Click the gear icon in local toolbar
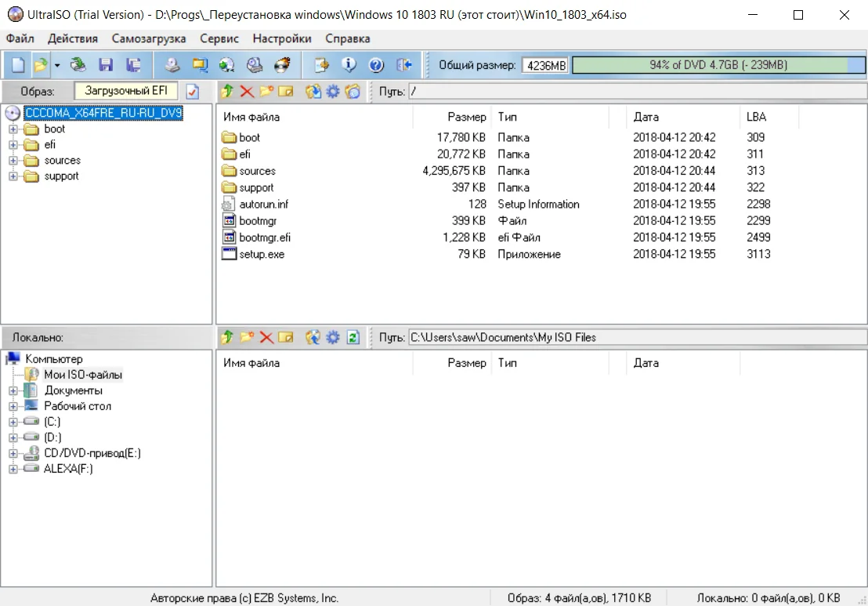Viewport: 868px width, 606px height. click(333, 337)
